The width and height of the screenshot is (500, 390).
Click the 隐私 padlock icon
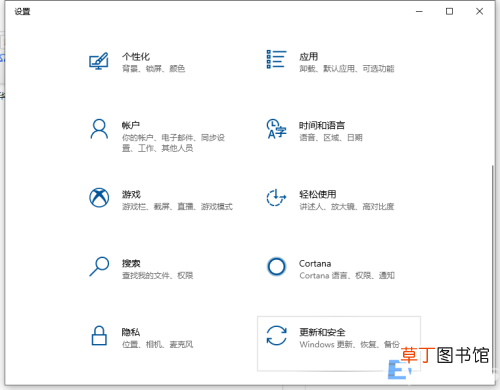click(99, 335)
